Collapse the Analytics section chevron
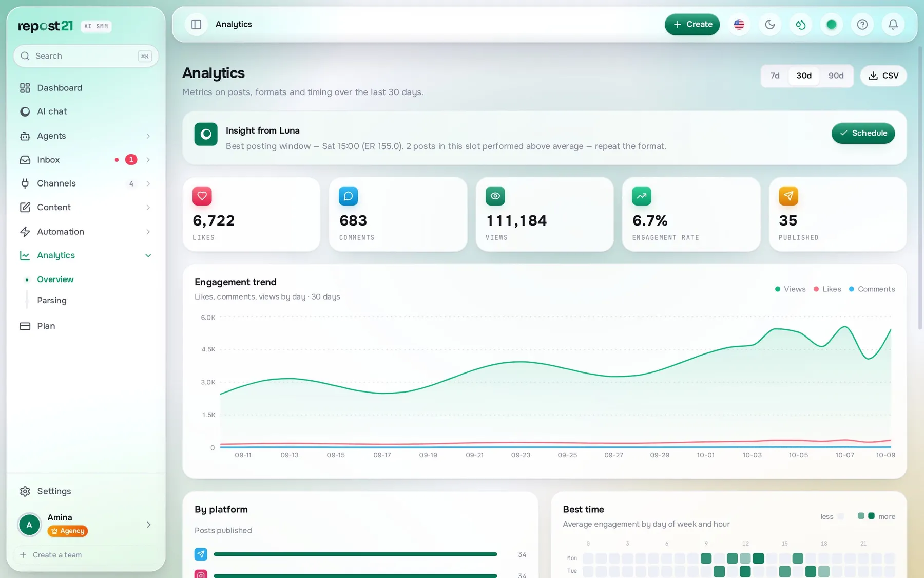 (148, 255)
